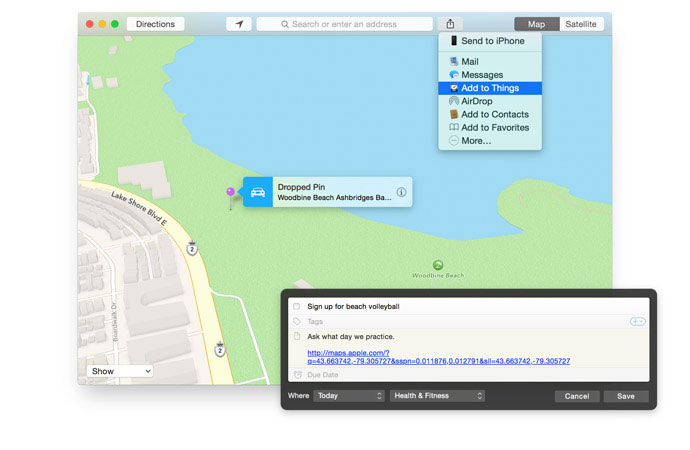Open the Today where dropdown

(349, 396)
